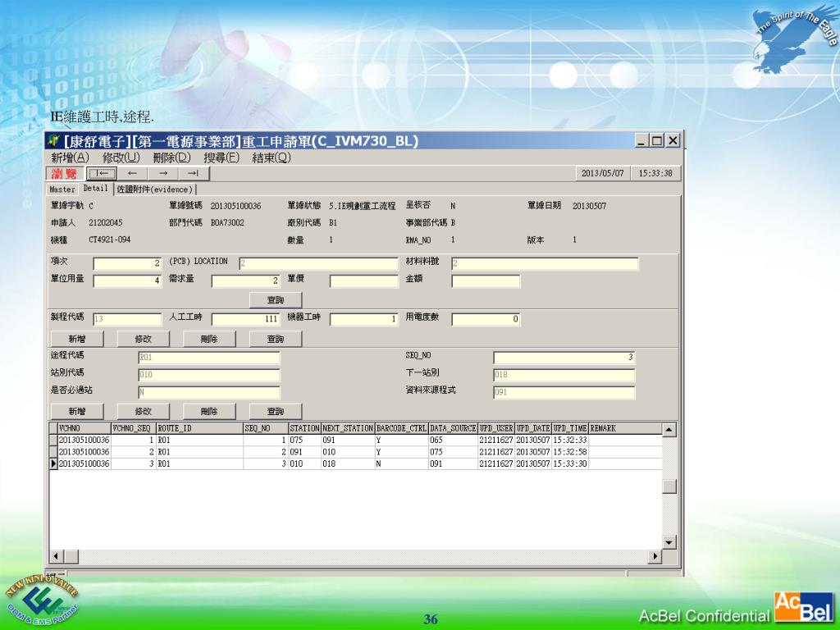
Task: Go to previous record with ← arrow
Action: (132, 174)
